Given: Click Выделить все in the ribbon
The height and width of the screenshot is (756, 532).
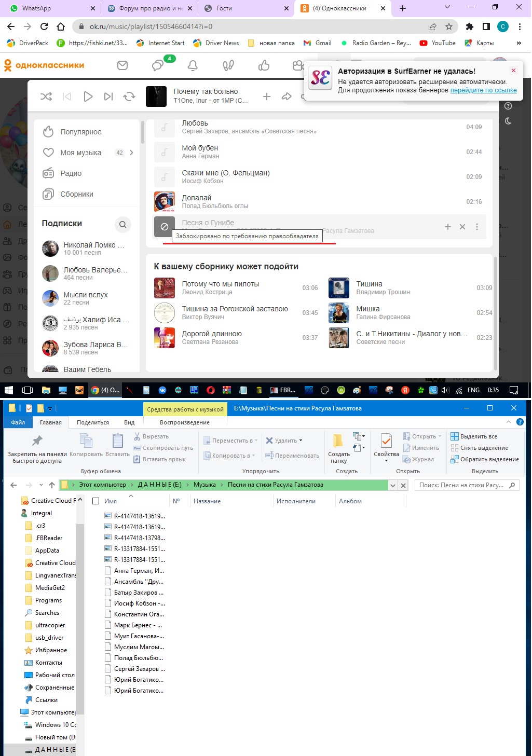Looking at the screenshot, I should tap(474, 436).
